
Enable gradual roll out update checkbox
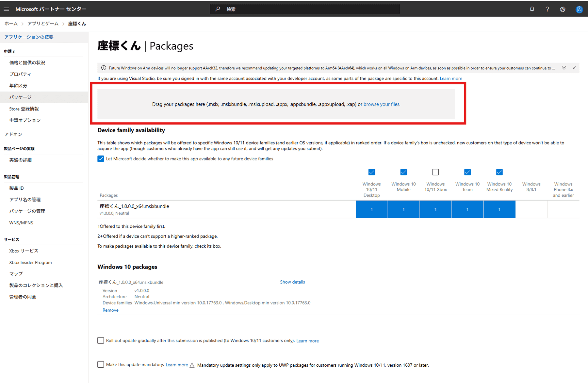click(x=101, y=340)
